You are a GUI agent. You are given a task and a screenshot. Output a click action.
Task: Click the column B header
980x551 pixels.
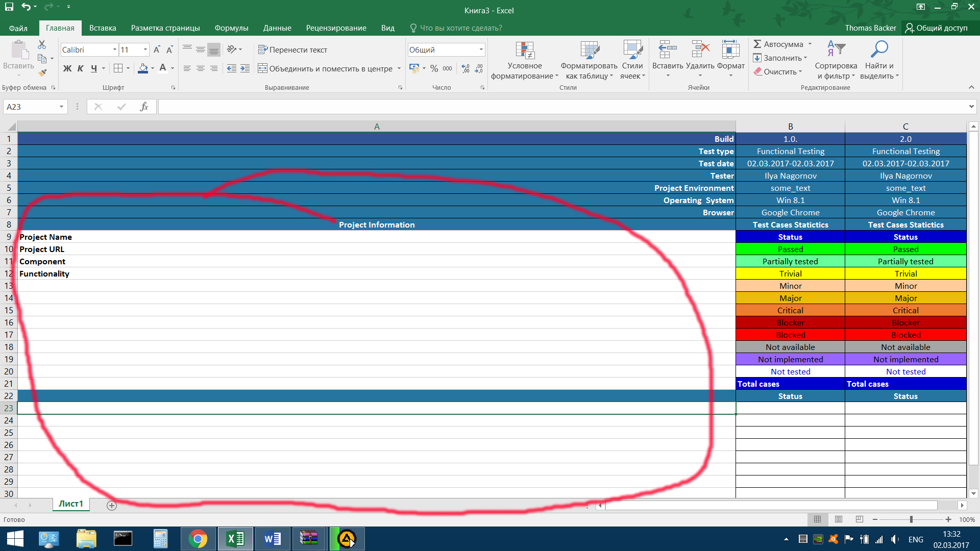(x=790, y=127)
